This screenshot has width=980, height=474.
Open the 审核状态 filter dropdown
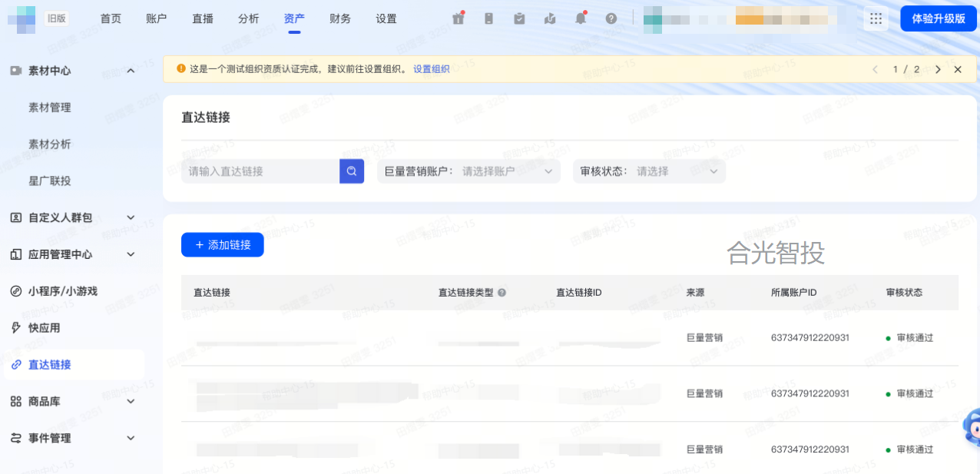(649, 171)
